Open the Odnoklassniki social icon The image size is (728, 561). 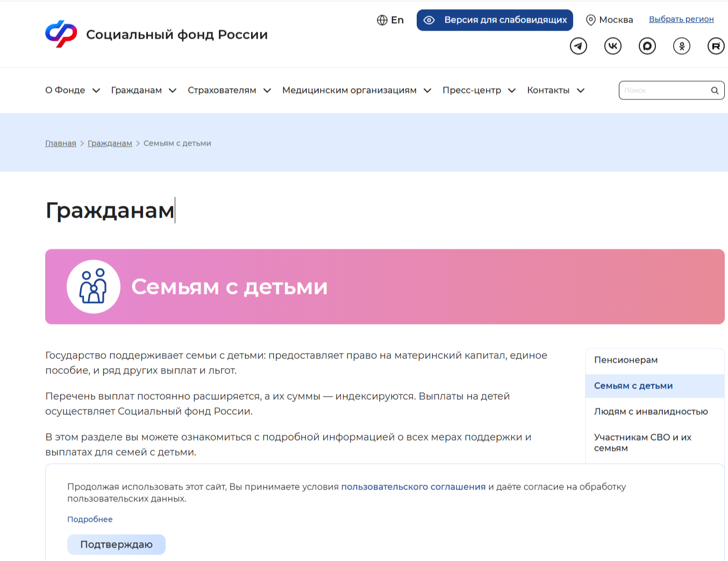682,46
